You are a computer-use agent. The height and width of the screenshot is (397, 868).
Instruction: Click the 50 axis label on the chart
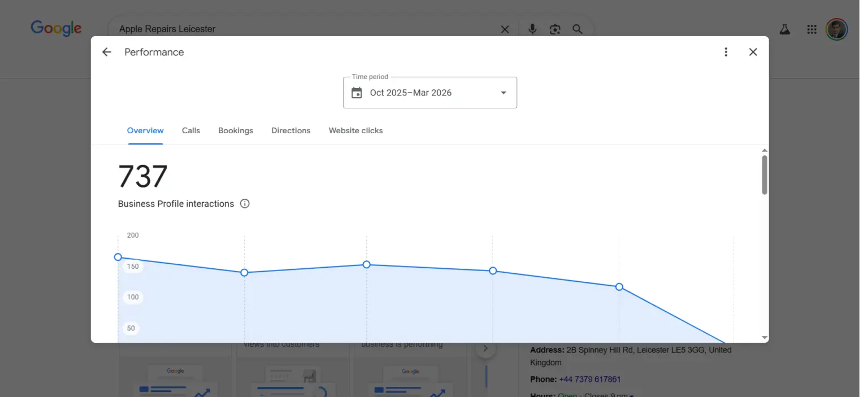131,328
